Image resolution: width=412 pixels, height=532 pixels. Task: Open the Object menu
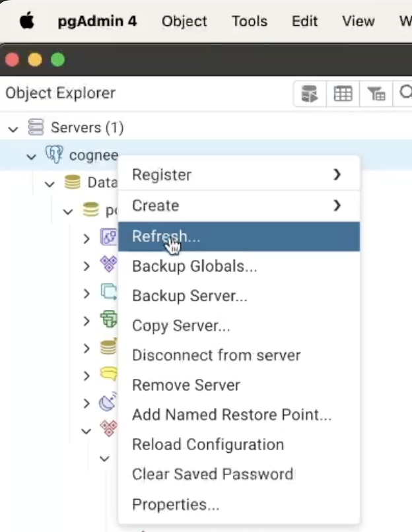[184, 21]
